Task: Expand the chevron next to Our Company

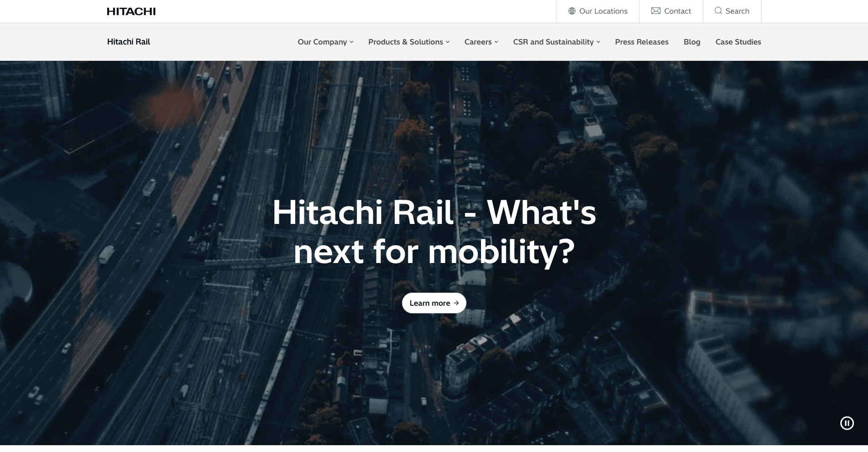Action: [352, 42]
